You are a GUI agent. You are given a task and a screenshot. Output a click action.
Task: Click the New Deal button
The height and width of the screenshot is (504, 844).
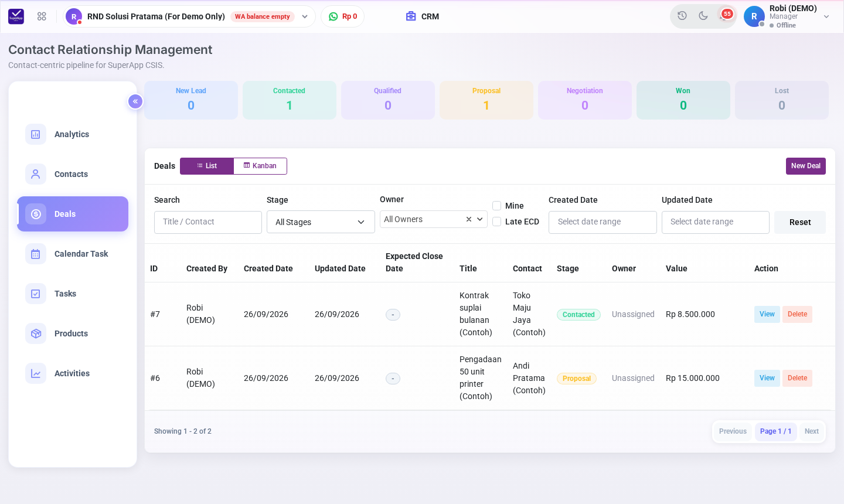[x=806, y=166]
